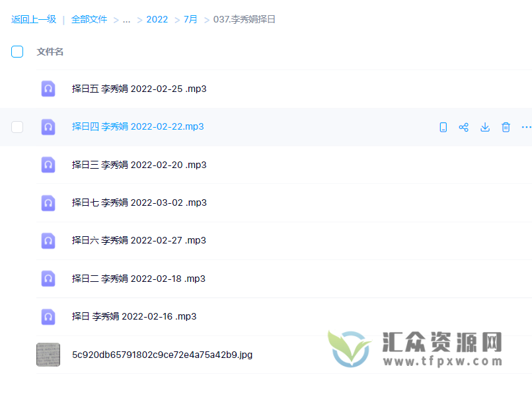Toggle the select-all checkbox in header
This screenshot has height=397, width=532.
[x=17, y=51]
